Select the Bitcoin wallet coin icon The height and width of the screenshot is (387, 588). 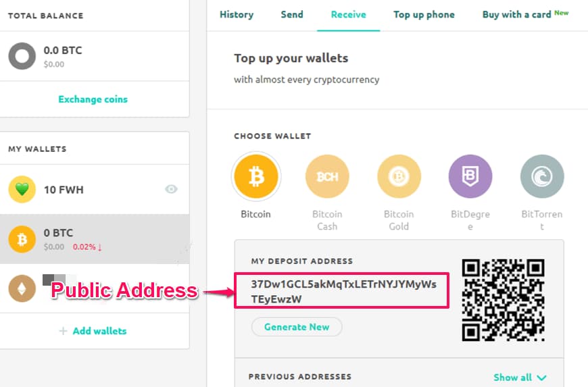(256, 177)
